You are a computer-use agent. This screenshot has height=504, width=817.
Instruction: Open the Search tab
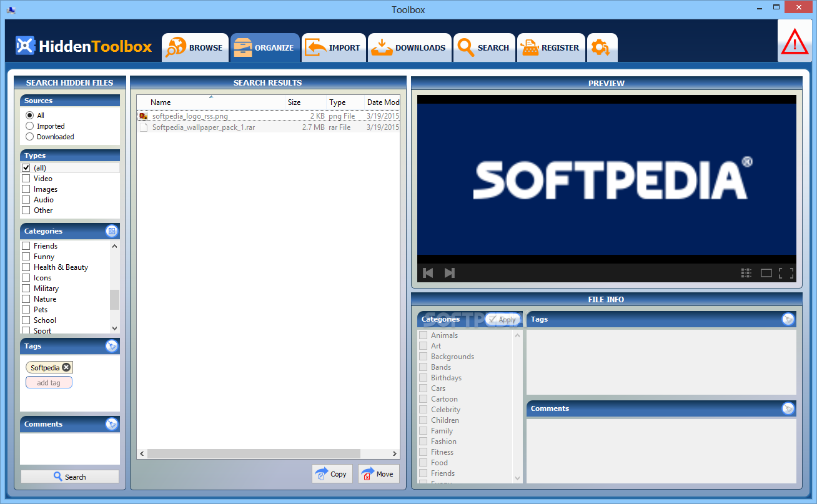484,47
